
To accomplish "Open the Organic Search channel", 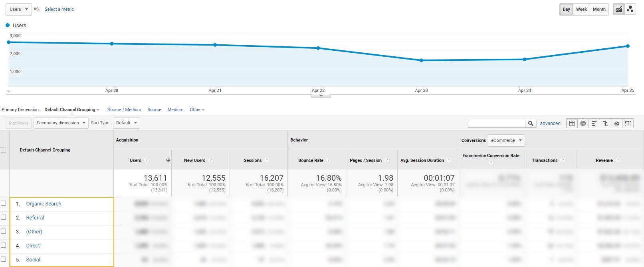I will tap(44, 204).
